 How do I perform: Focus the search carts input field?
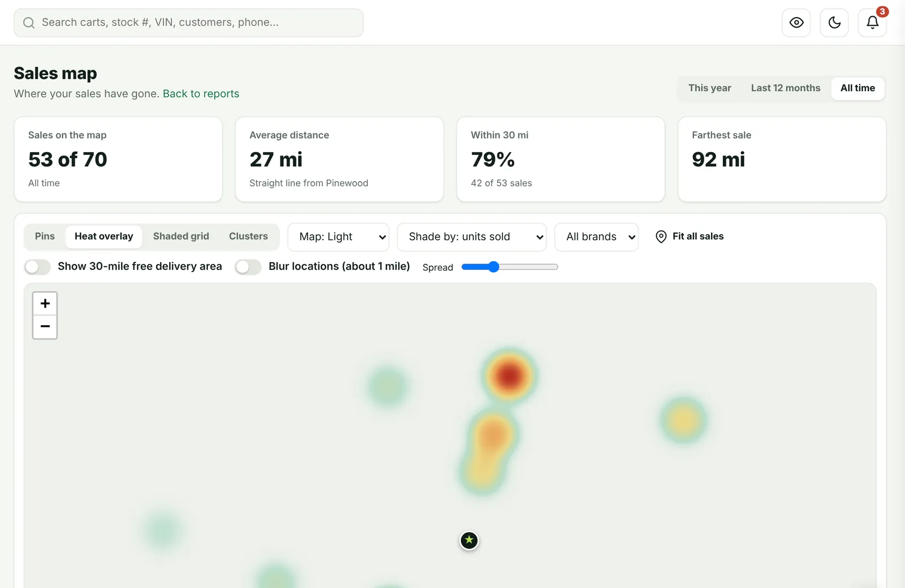188,23
